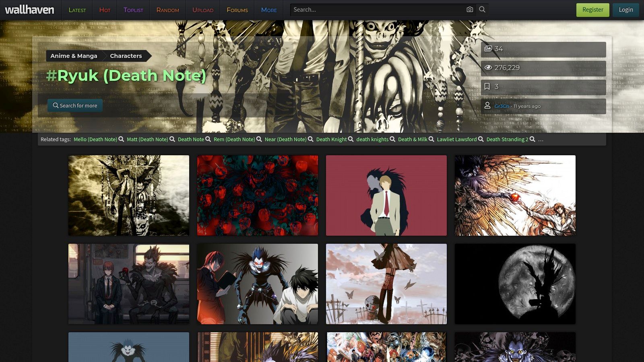This screenshot has width=644, height=362.
Task: Focus the Search... input field
Action: coord(378,10)
